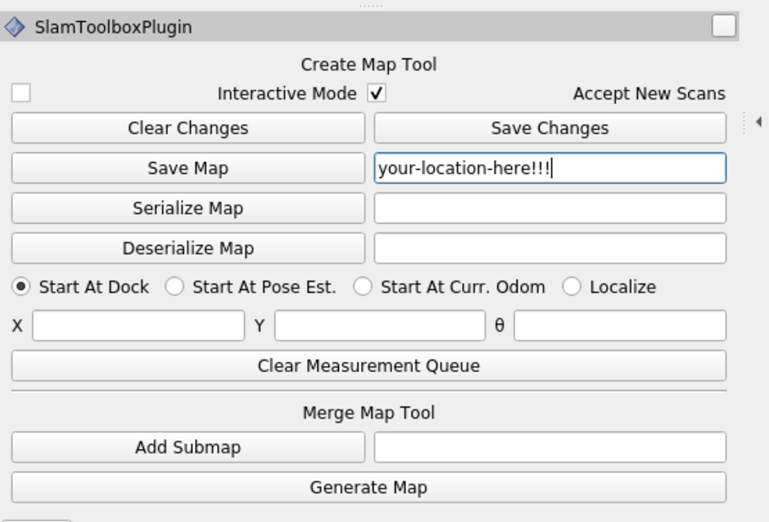
Task: Collapse side panel with the arrow
Action: (758, 122)
